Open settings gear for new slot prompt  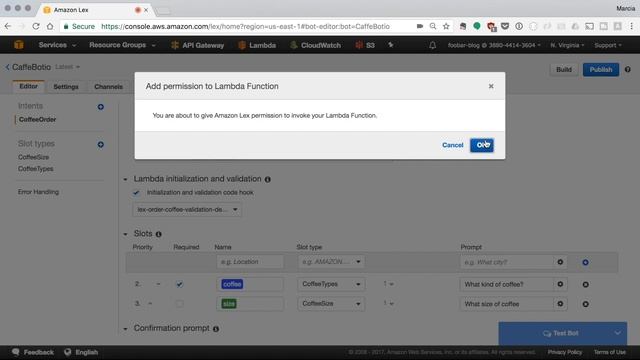click(x=560, y=262)
